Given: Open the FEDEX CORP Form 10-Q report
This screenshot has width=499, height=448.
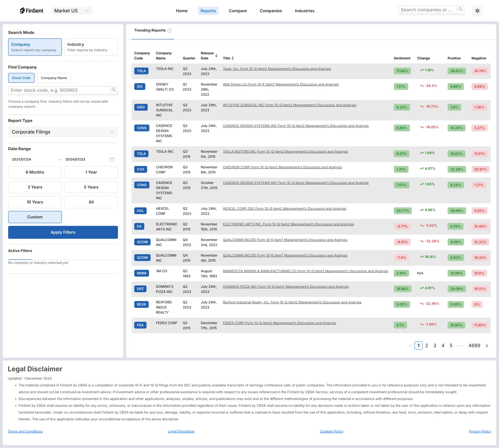Looking at the screenshot, I should tap(279, 323).
